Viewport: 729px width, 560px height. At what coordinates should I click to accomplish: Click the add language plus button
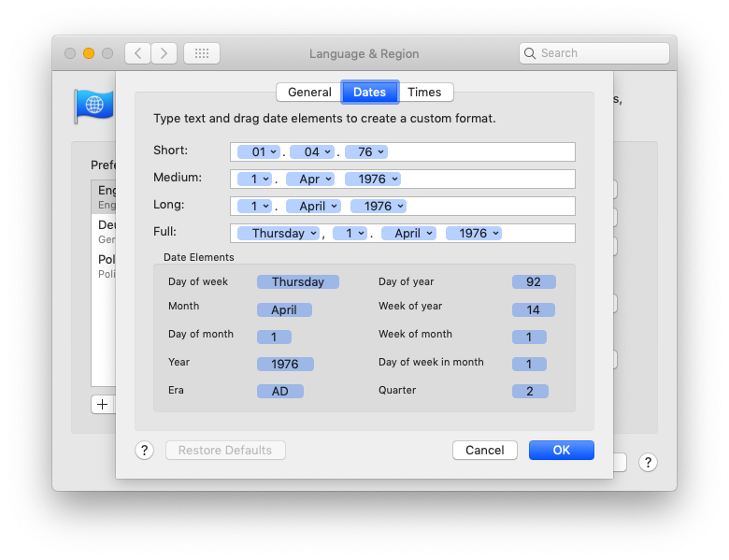tap(103, 405)
